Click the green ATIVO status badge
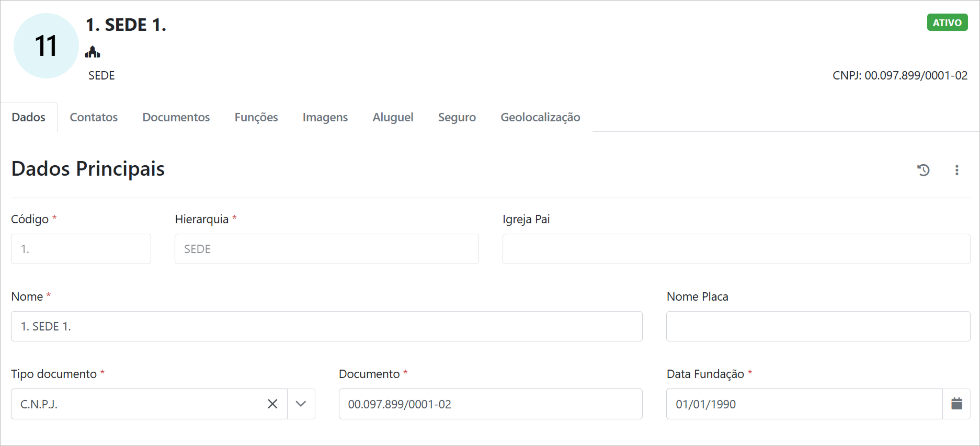The image size is (980, 446). coord(947,22)
